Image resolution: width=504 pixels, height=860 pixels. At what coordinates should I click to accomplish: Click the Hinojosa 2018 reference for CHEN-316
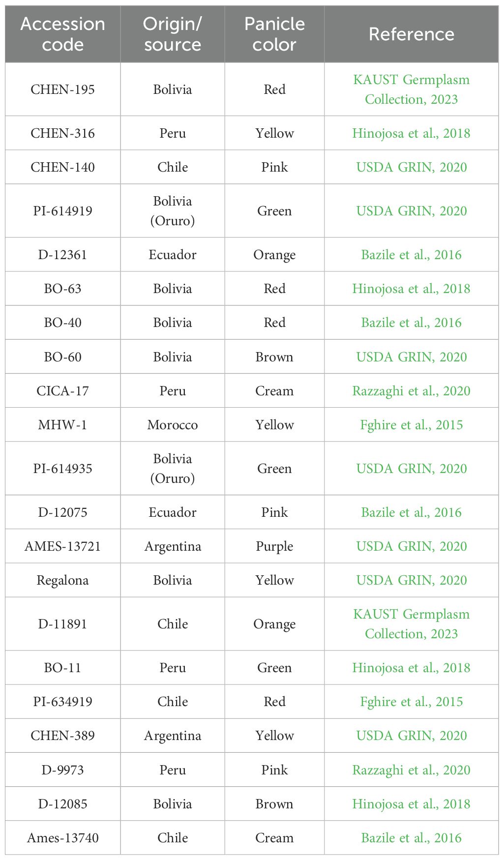(x=411, y=133)
